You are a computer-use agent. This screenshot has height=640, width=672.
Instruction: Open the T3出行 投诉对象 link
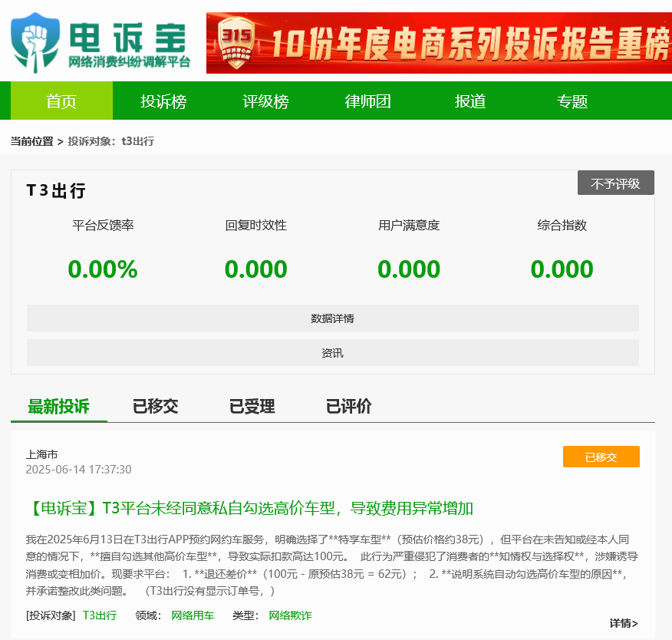click(x=100, y=615)
